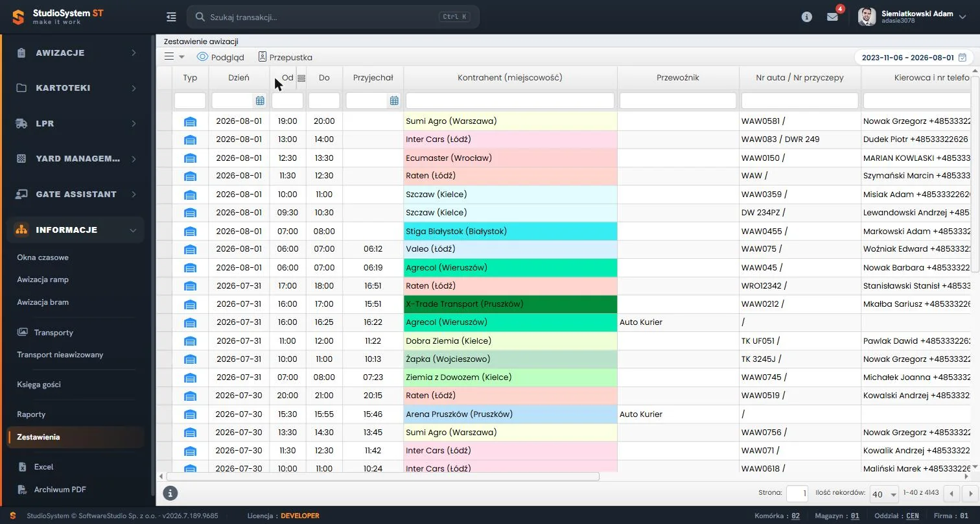Click the StudioSystem ST logo
This screenshot has height=524, width=980.
point(58,17)
